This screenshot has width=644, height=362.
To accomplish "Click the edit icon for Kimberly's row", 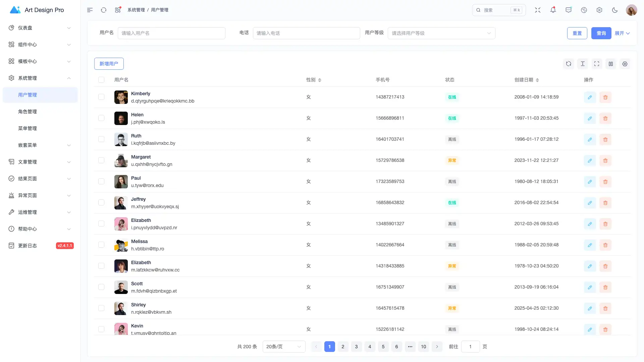I will click(x=590, y=97).
